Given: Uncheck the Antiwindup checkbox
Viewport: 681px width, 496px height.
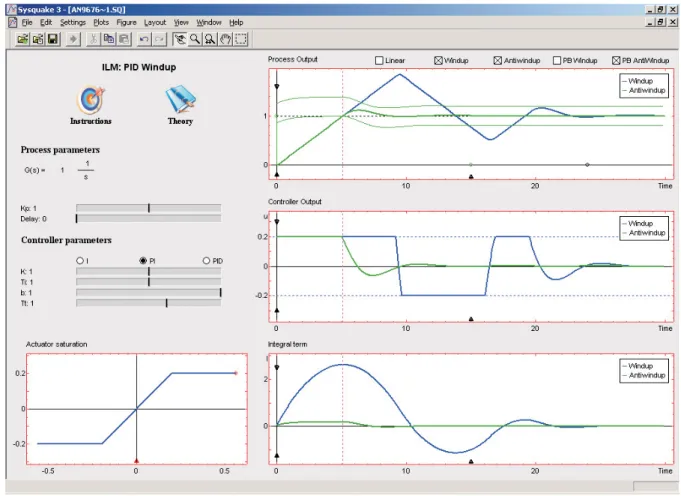Looking at the screenshot, I should [x=498, y=60].
